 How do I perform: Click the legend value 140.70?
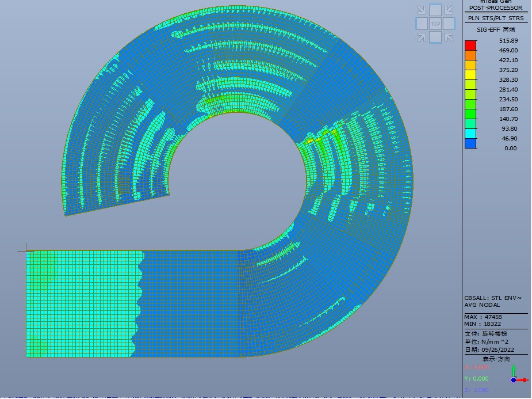(508, 119)
